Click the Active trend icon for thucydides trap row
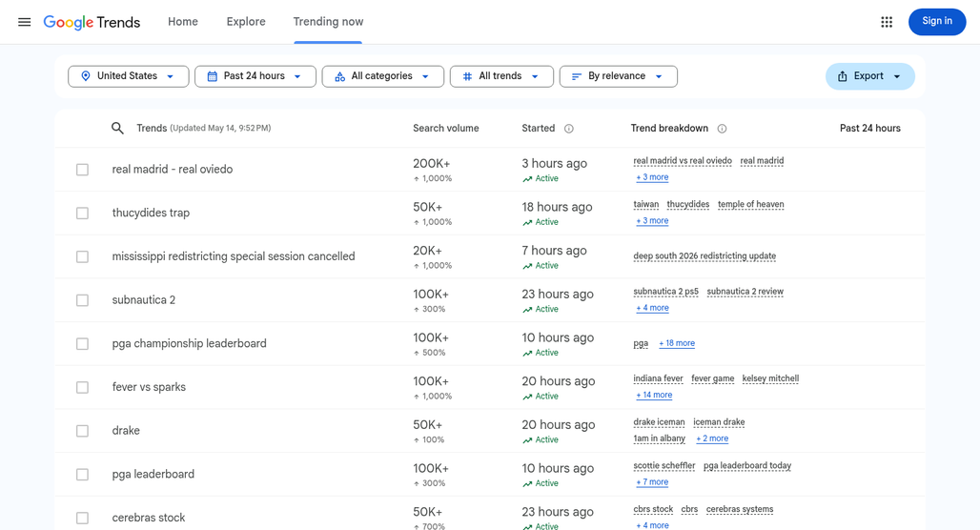The image size is (980, 530). (x=527, y=222)
